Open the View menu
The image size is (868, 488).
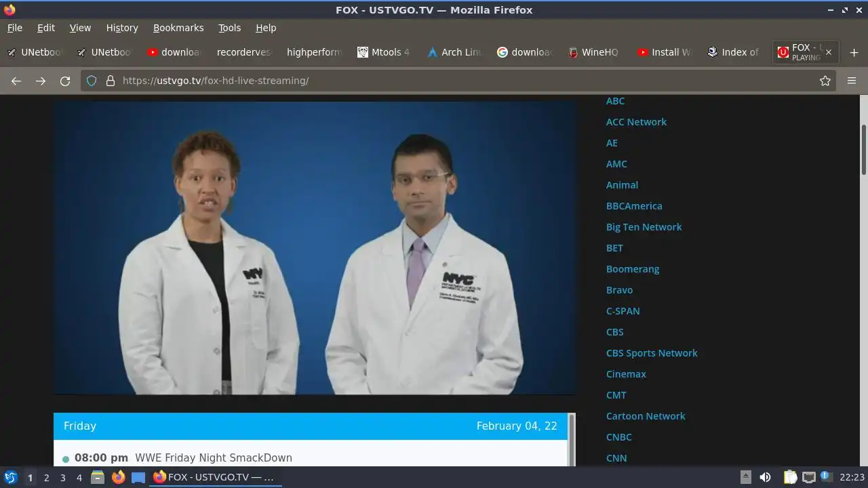tap(80, 28)
